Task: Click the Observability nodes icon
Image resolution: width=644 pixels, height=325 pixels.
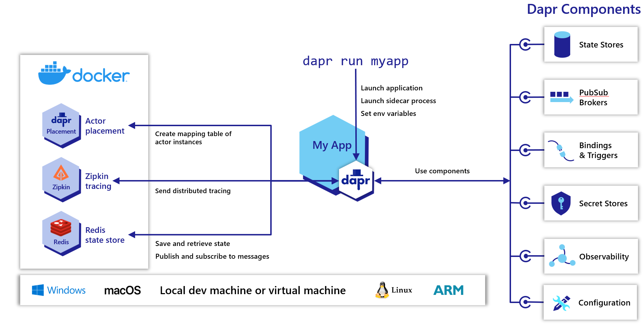Action: [x=562, y=256]
